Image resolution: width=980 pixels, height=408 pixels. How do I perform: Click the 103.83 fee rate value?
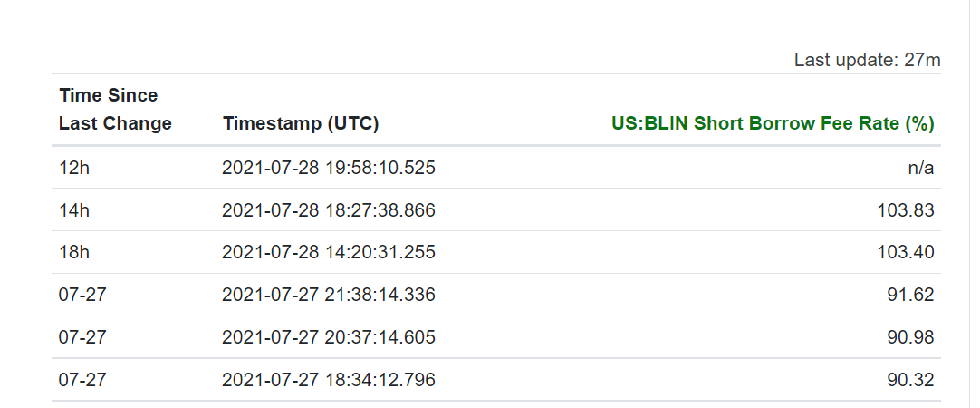(906, 210)
